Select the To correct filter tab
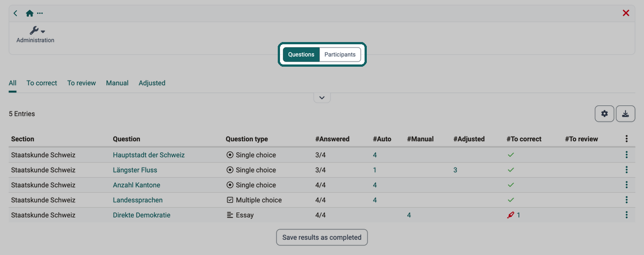Viewport: 644px width, 255px height. pos(42,83)
